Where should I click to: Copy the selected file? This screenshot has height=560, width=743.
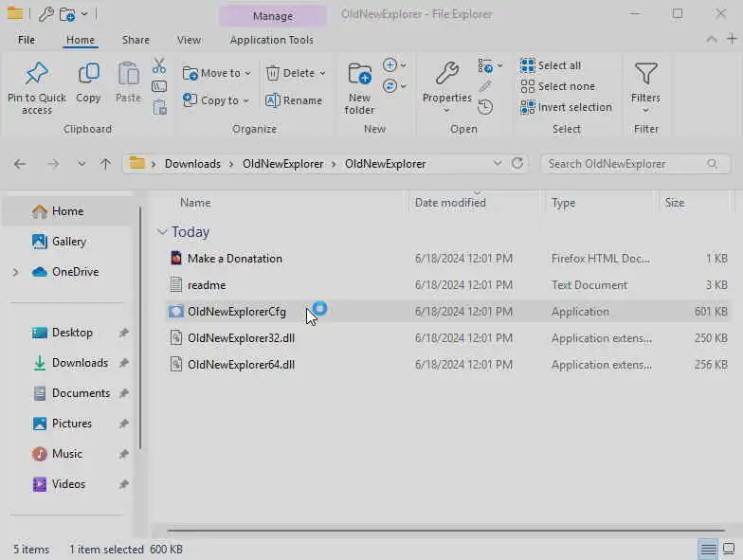[88, 83]
